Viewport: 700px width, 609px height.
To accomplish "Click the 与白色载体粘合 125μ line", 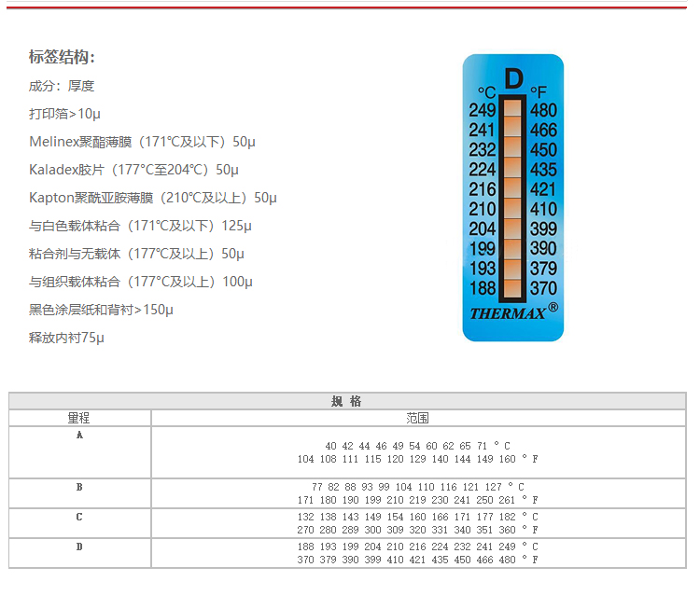I will click(140, 226).
